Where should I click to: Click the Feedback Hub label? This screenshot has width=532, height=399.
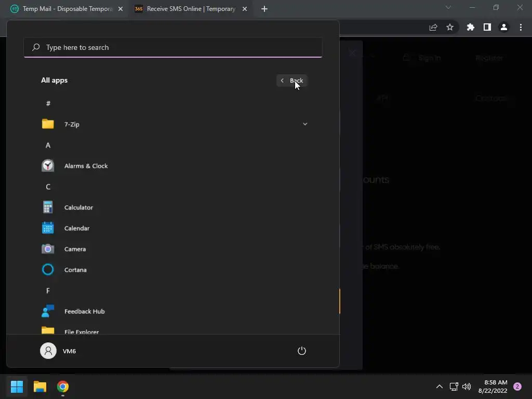click(85, 311)
